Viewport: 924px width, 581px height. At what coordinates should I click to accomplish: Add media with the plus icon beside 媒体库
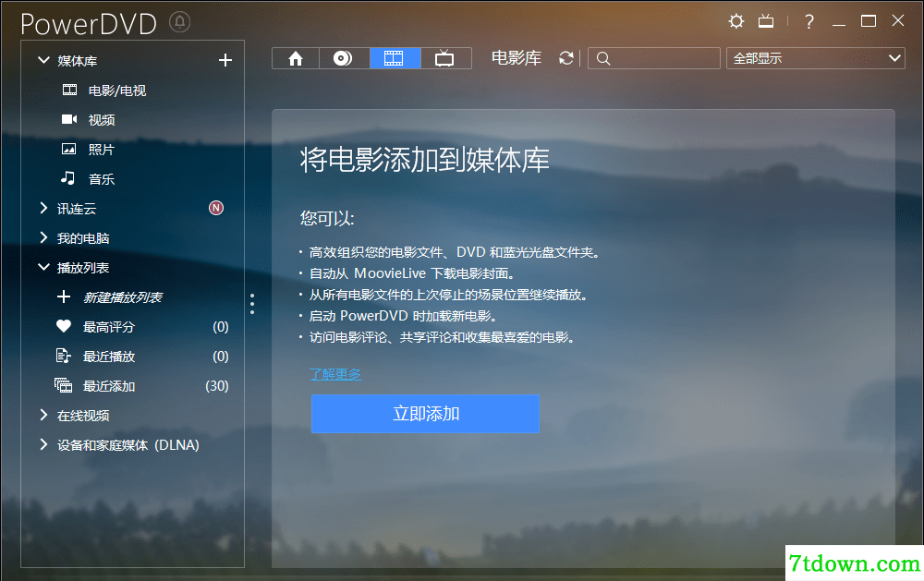pyautogui.click(x=225, y=60)
